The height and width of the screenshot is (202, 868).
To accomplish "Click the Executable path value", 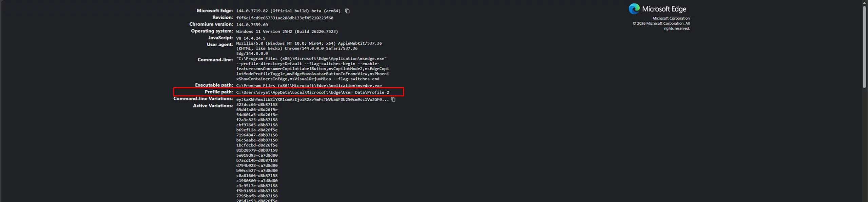I will point(309,86).
